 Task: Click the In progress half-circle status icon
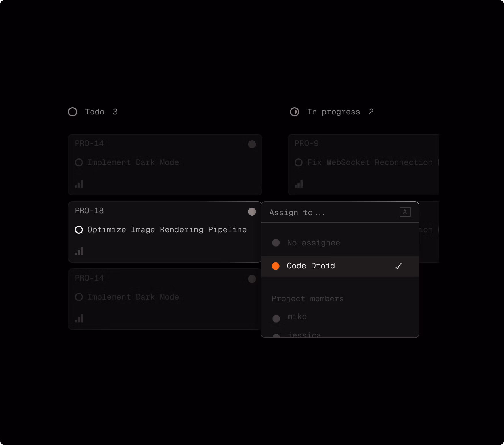click(x=295, y=112)
